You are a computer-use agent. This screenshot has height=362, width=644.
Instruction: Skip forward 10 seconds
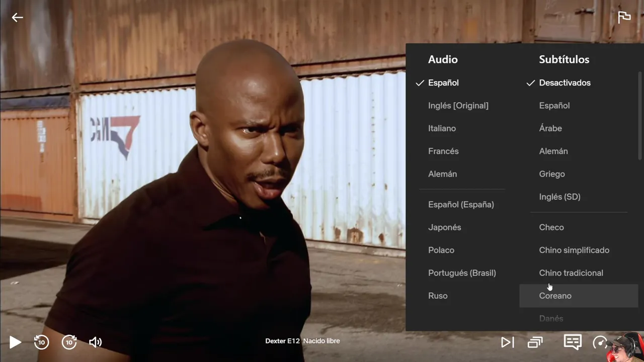pyautogui.click(x=69, y=342)
